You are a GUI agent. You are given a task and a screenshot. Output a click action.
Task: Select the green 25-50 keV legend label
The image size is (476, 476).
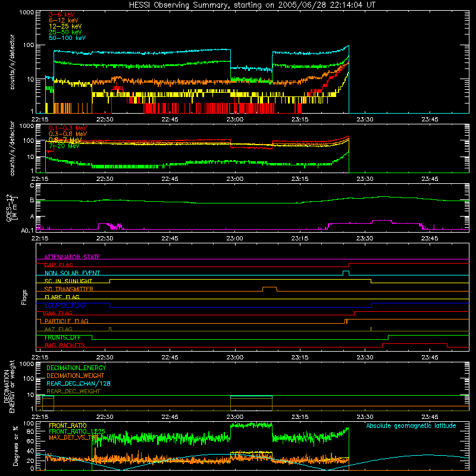(x=65, y=32)
